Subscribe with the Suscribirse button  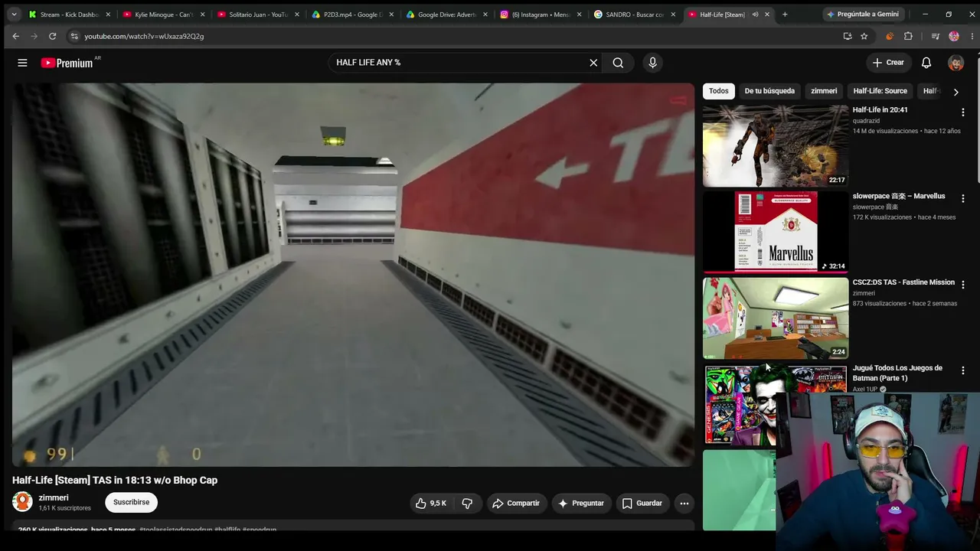(x=131, y=502)
